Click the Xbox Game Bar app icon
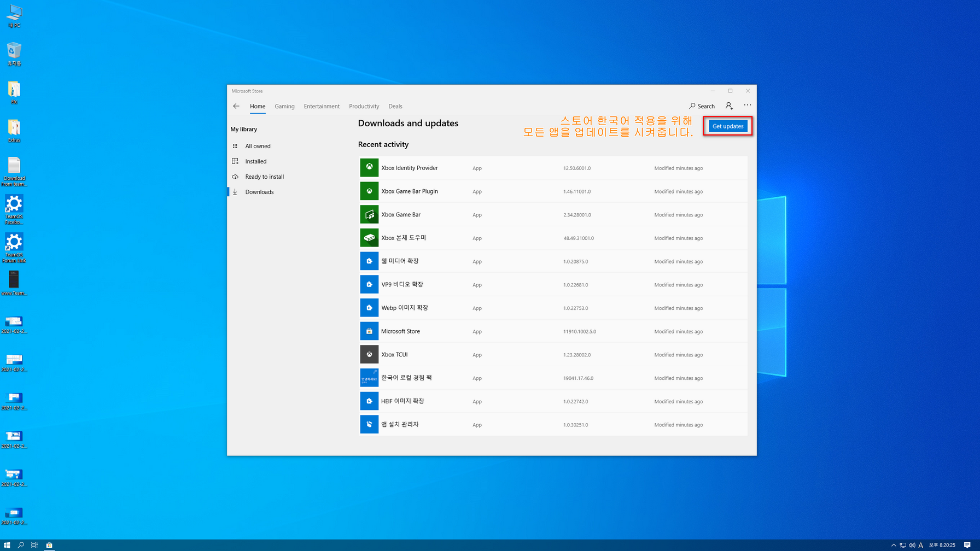This screenshot has height=551, width=980. pyautogui.click(x=369, y=214)
